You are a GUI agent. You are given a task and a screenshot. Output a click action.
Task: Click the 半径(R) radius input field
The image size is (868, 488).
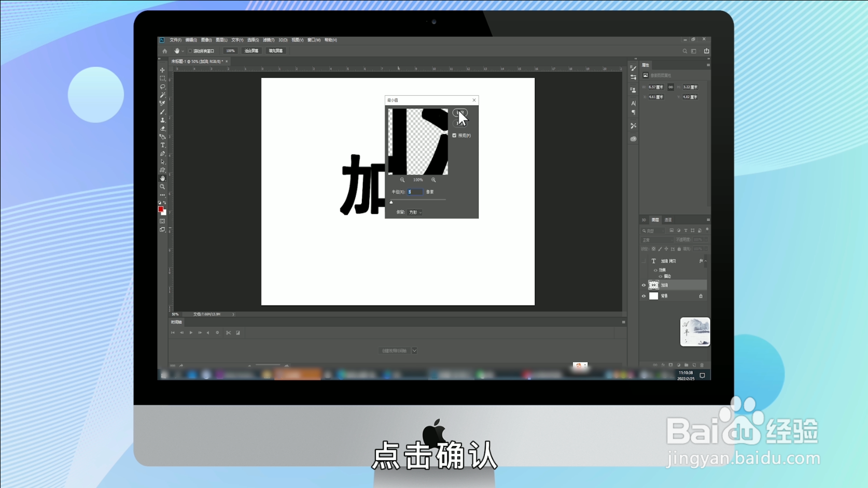pyautogui.click(x=415, y=191)
